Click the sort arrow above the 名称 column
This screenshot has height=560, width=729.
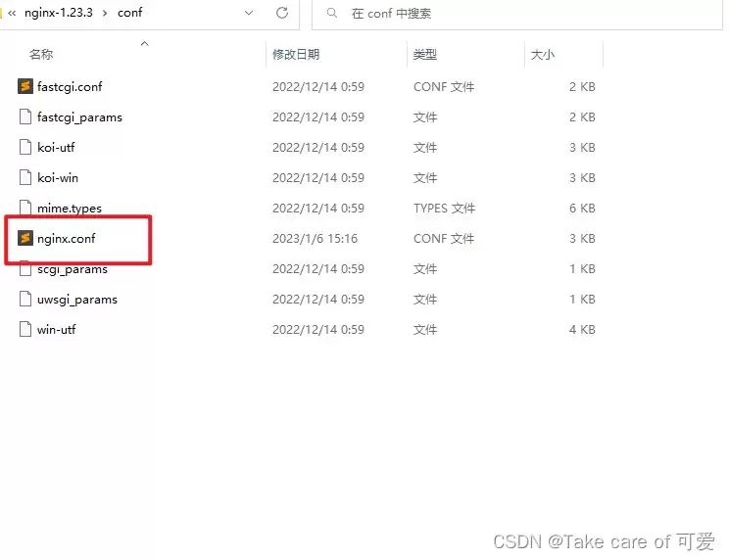click(145, 44)
